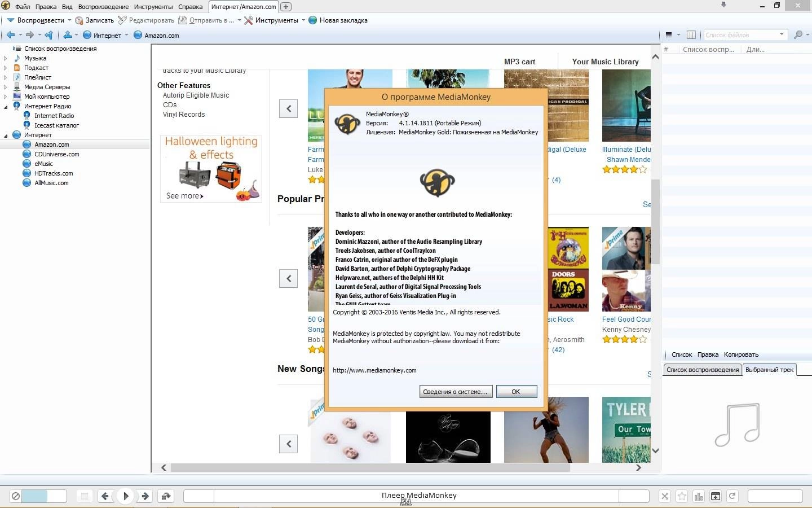Screen dimensions: 812x508
Task: Click the blue Back arrow icon
Action: click(x=11, y=35)
